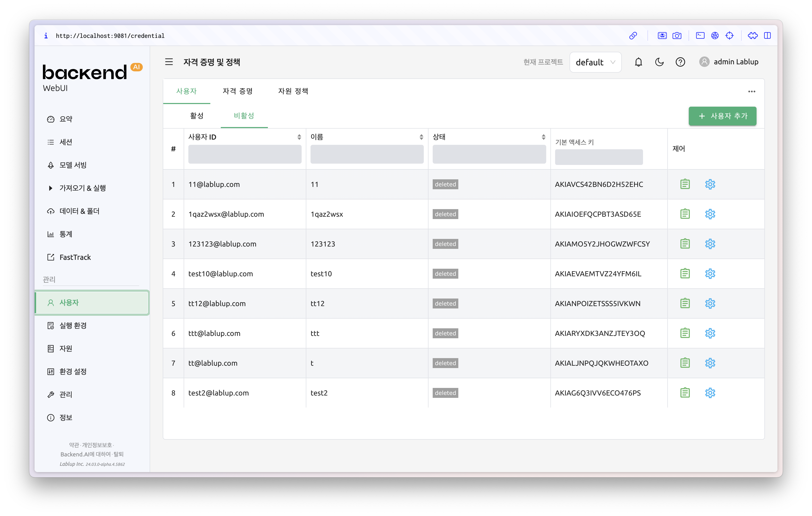Open details icon for test2@lablup.com

click(685, 393)
